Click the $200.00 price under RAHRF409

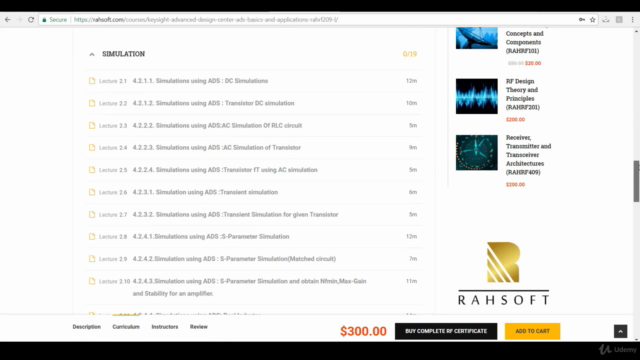click(516, 184)
